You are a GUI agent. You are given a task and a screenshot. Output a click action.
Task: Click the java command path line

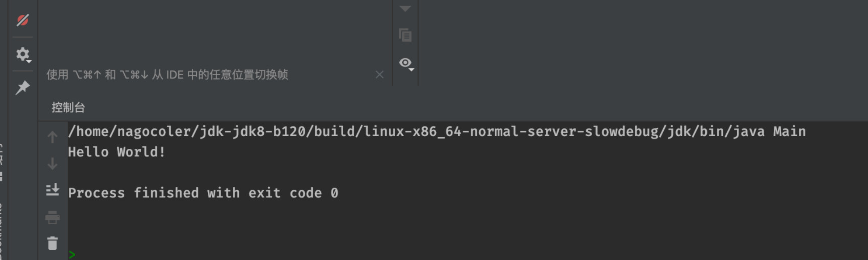[437, 131]
